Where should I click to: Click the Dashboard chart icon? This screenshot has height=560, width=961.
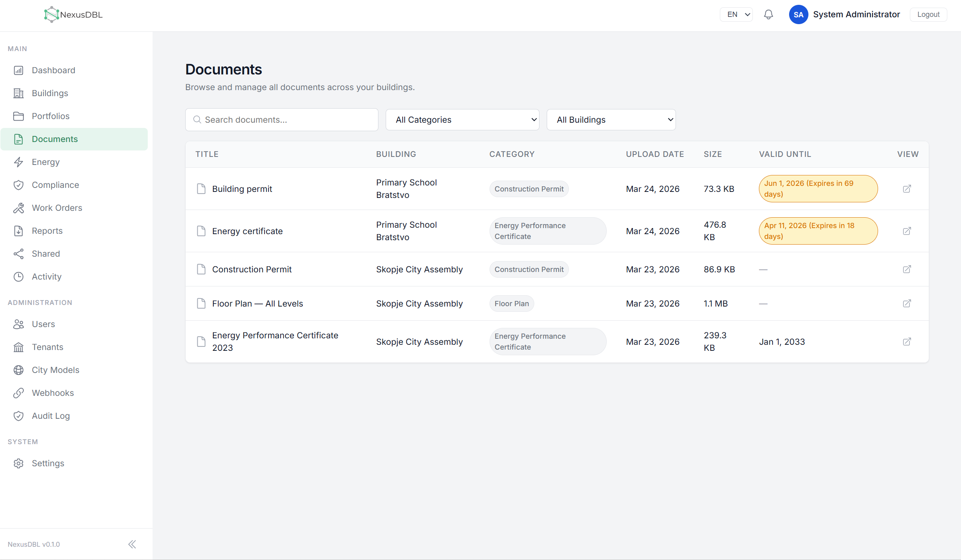19,70
